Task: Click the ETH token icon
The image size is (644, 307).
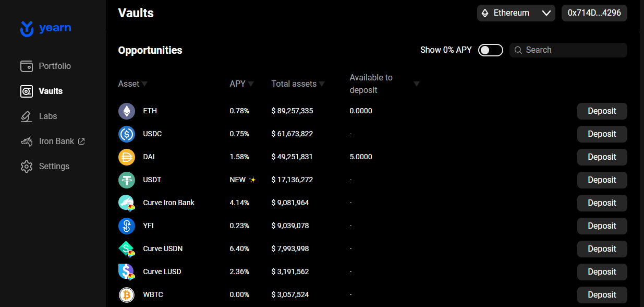Action: click(127, 111)
